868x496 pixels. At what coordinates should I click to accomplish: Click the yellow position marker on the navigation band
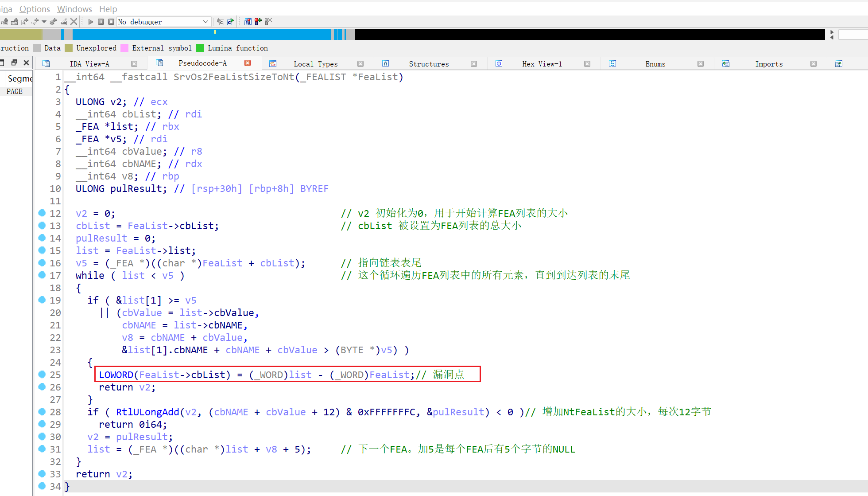(215, 32)
